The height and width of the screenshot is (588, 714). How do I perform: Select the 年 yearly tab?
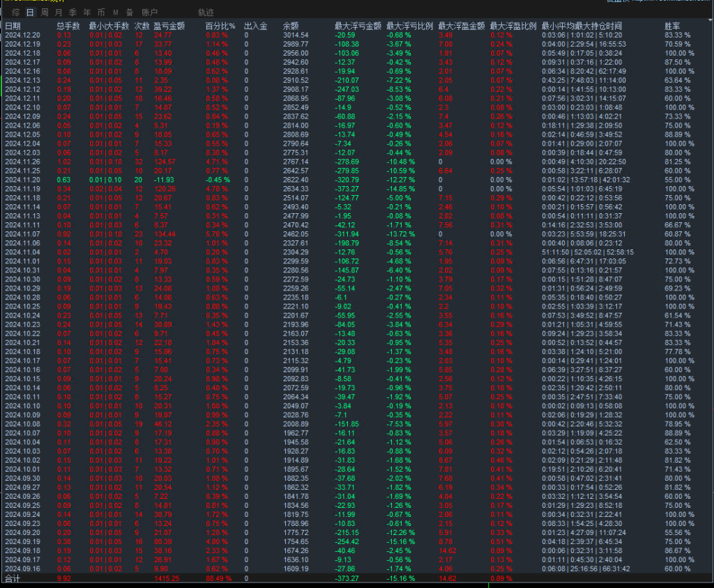point(86,13)
